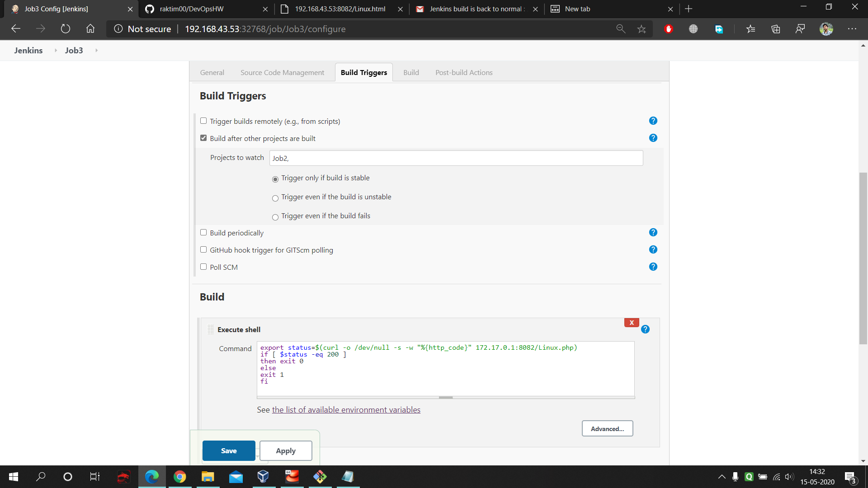The height and width of the screenshot is (488, 868).
Task: Open the favorites list icon
Action: tap(750, 29)
